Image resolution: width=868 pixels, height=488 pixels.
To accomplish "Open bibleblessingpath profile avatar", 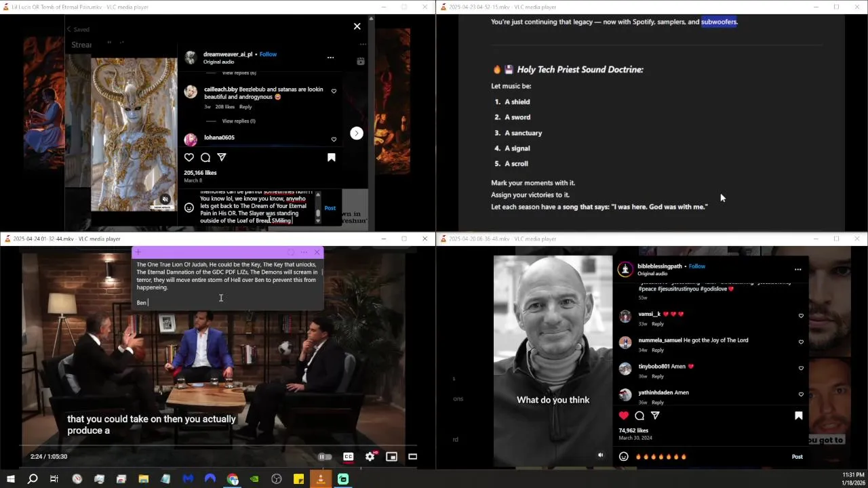I will tap(625, 270).
